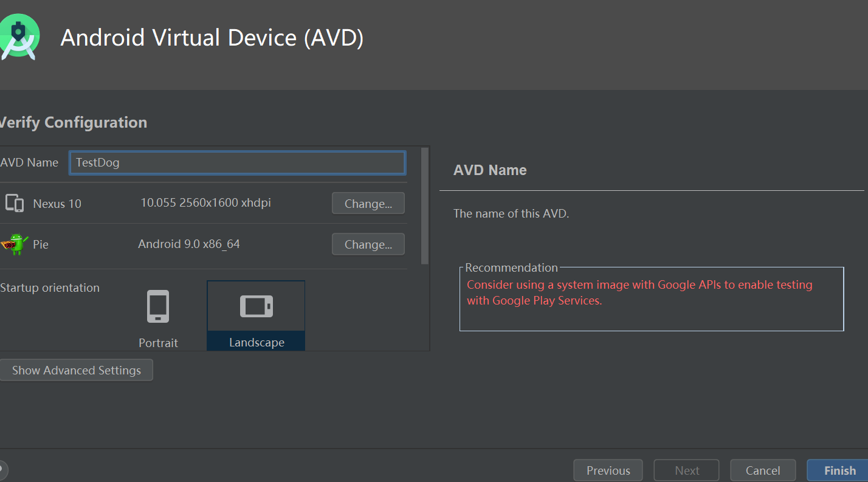
Task: Click the Android 9.0 x86_64 description
Action: [189, 244]
